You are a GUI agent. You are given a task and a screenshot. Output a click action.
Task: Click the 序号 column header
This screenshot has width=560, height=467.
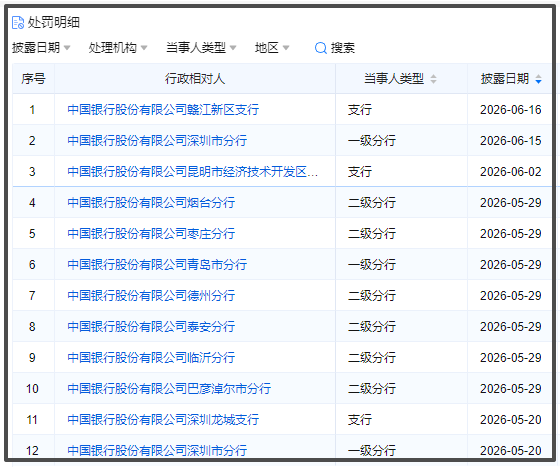point(34,79)
